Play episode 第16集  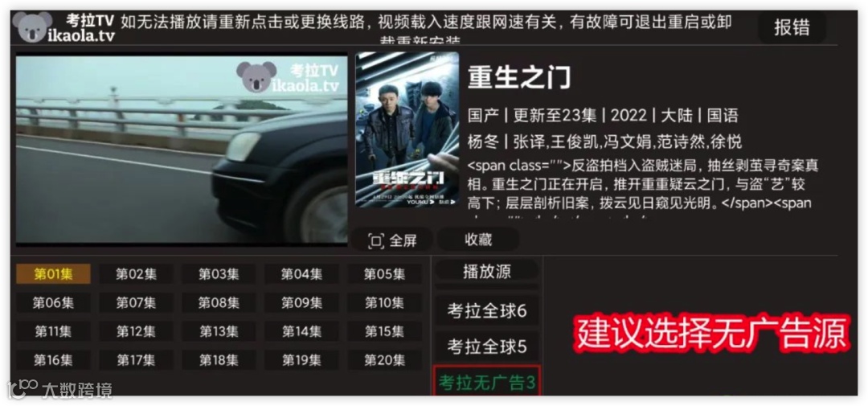click(x=53, y=360)
